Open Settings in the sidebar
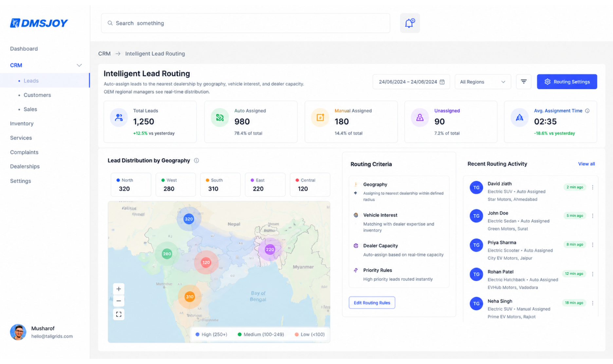The image size is (613, 364). click(20, 181)
